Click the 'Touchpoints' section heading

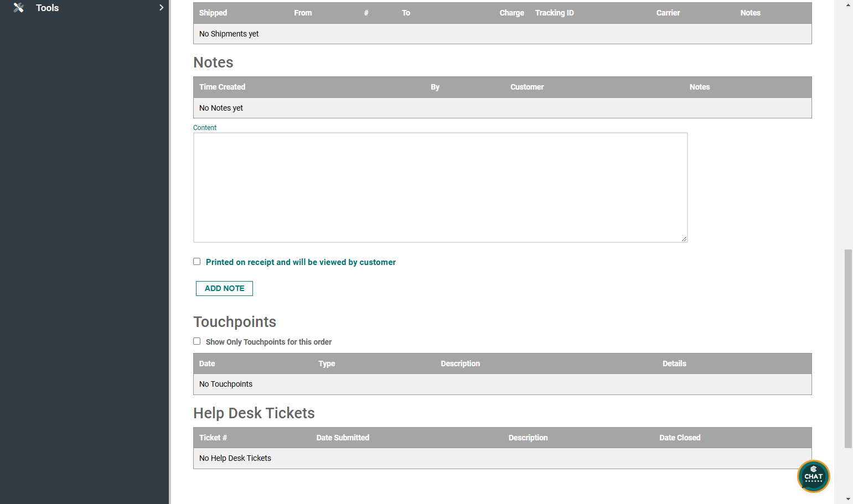coord(235,322)
